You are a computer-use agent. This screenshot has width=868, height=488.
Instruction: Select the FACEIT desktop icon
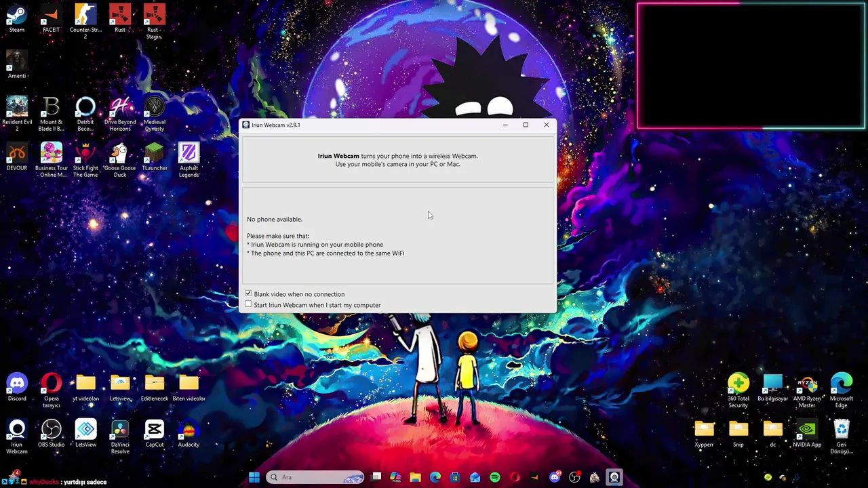[x=51, y=19]
